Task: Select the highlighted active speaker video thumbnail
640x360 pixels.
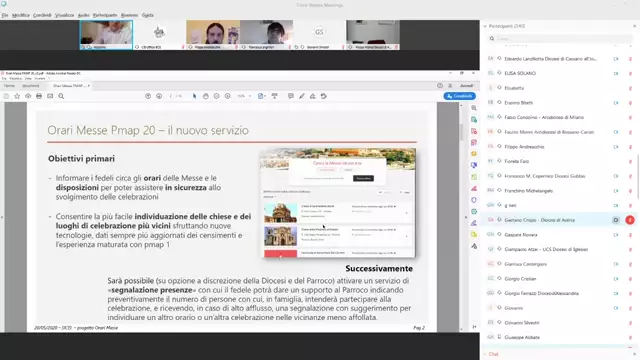Action: pos(106,35)
